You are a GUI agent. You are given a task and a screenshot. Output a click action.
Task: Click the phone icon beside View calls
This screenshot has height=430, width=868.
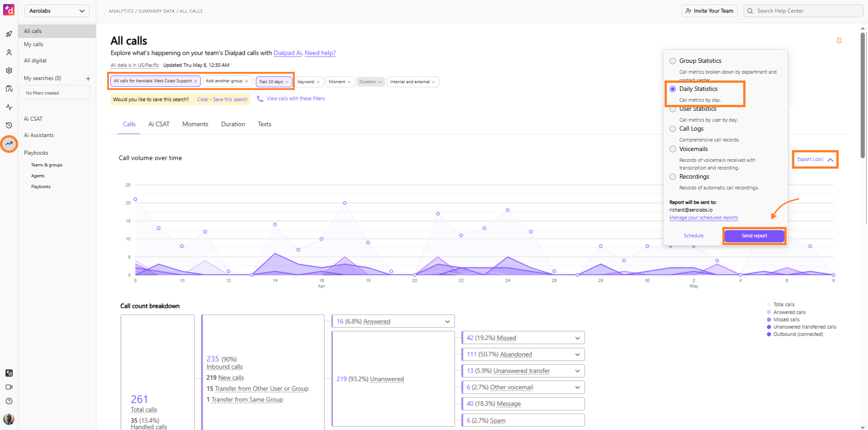260,99
